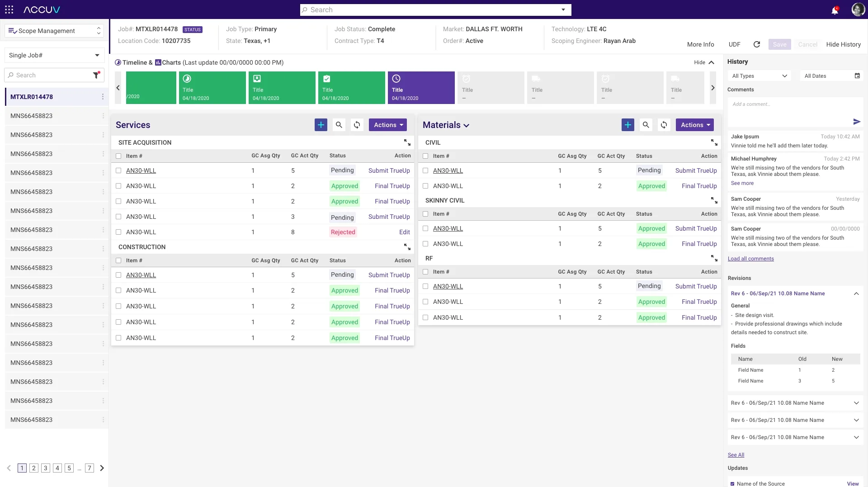Expand the Materials title dropdown
868x487 pixels.
coord(467,126)
